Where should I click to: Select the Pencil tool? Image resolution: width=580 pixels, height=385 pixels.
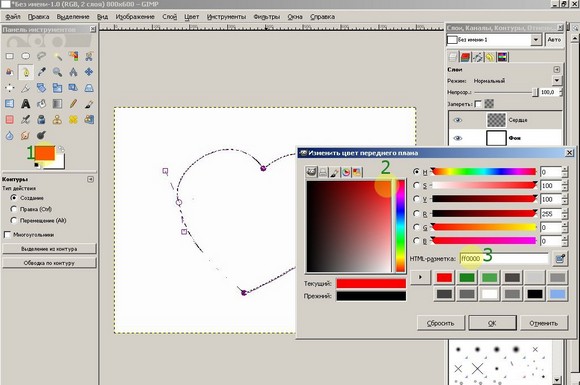(73, 104)
